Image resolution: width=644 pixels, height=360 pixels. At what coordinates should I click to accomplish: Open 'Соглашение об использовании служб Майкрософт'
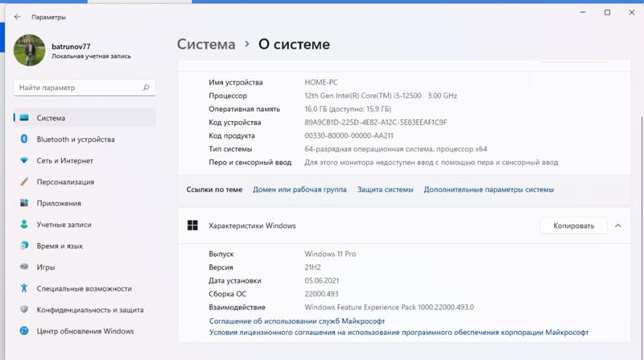pos(297,321)
